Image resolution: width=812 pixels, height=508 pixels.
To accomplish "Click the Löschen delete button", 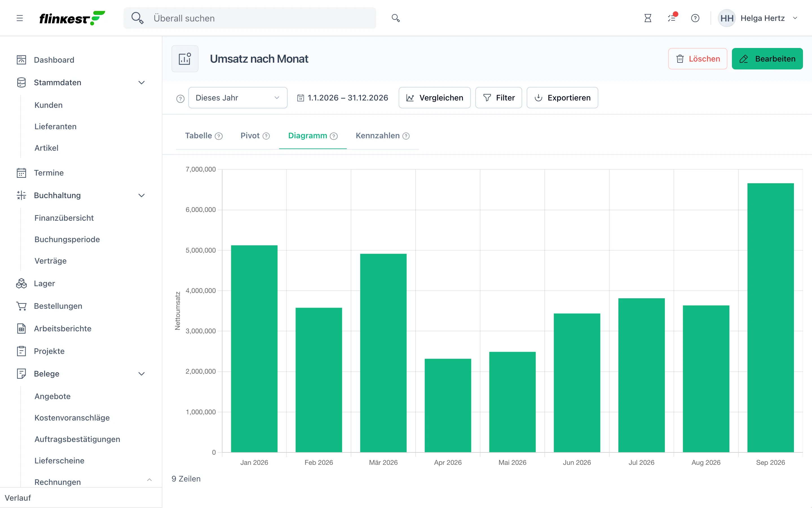I will coord(698,59).
